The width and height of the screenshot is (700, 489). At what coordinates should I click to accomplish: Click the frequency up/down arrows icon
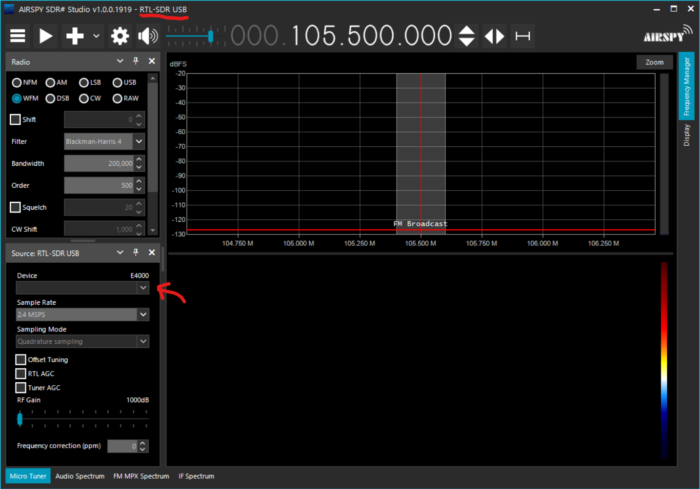pyautogui.click(x=467, y=36)
